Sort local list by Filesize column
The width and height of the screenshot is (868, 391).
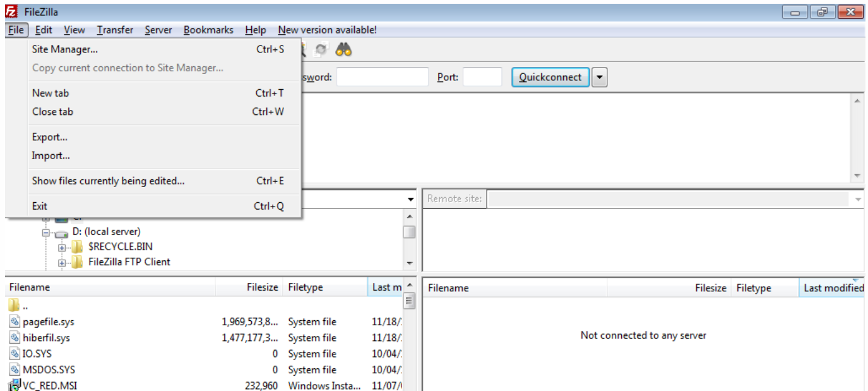249,287
